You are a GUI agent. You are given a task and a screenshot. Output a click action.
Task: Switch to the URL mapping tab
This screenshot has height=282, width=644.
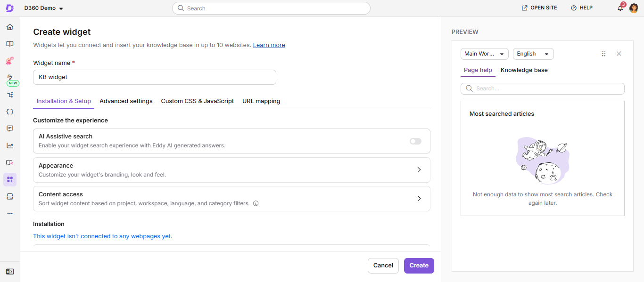(x=261, y=101)
